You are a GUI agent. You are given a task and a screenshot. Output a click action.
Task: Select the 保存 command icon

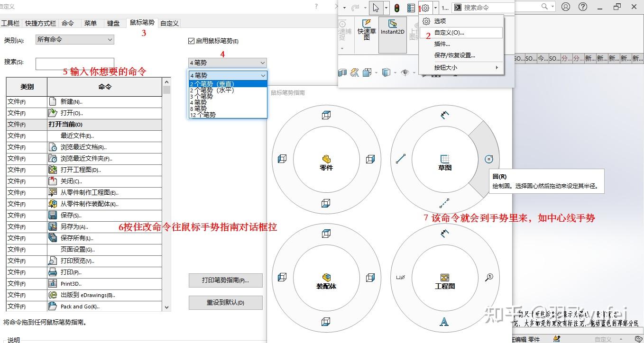tap(53, 215)
